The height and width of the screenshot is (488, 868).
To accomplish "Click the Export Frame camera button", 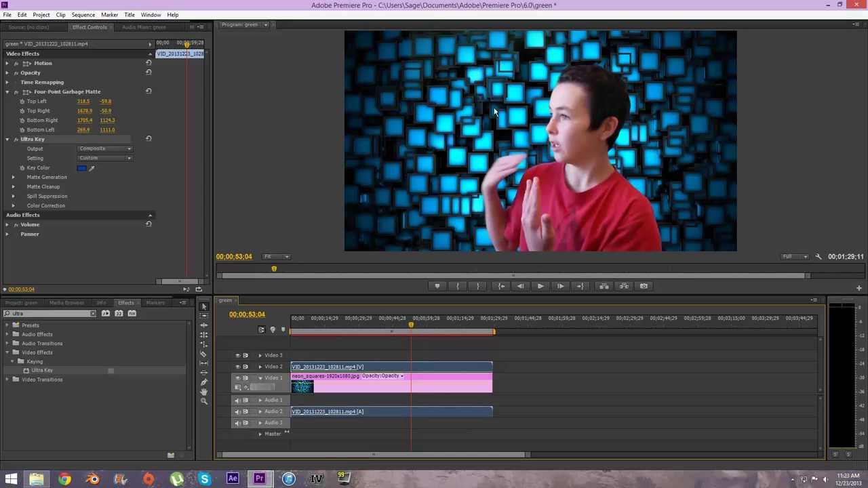I will click(644, 286).
